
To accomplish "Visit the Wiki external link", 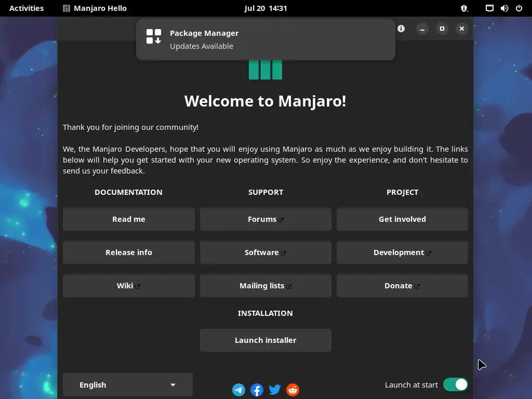I will tap(129, 286).
